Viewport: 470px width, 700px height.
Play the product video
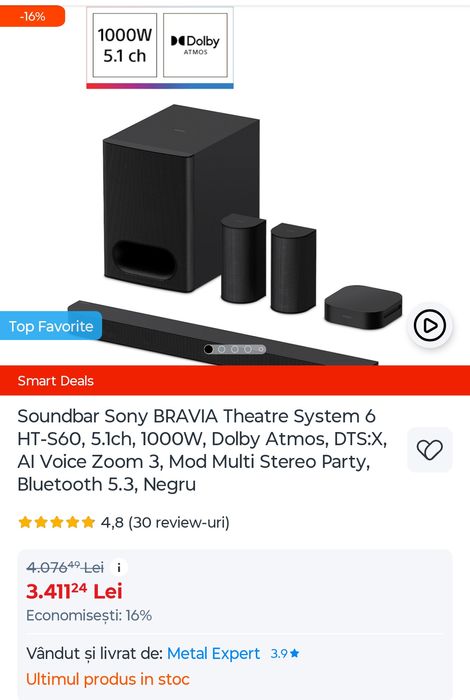(429, 325)
